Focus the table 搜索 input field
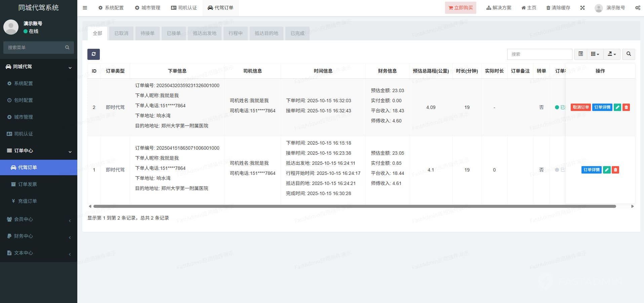 [x=539, y=54]
